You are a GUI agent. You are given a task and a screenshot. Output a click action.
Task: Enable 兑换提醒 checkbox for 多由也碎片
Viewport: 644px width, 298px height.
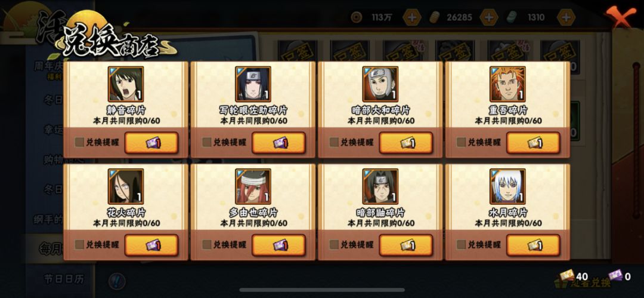tap(207, 245)
